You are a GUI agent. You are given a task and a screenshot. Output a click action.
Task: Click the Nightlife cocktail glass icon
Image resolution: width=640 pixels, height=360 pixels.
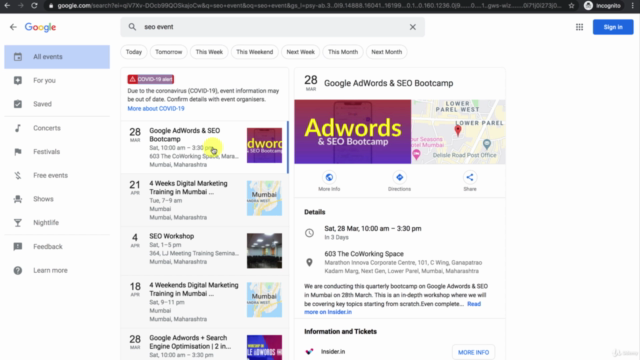pyautogui.click(x=18, y=223)
